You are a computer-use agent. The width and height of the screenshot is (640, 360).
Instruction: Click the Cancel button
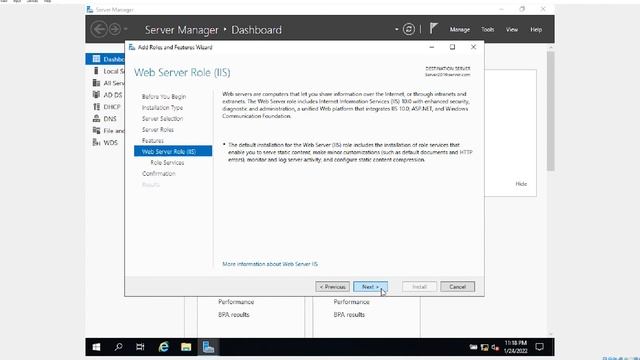tap(457, 287)
